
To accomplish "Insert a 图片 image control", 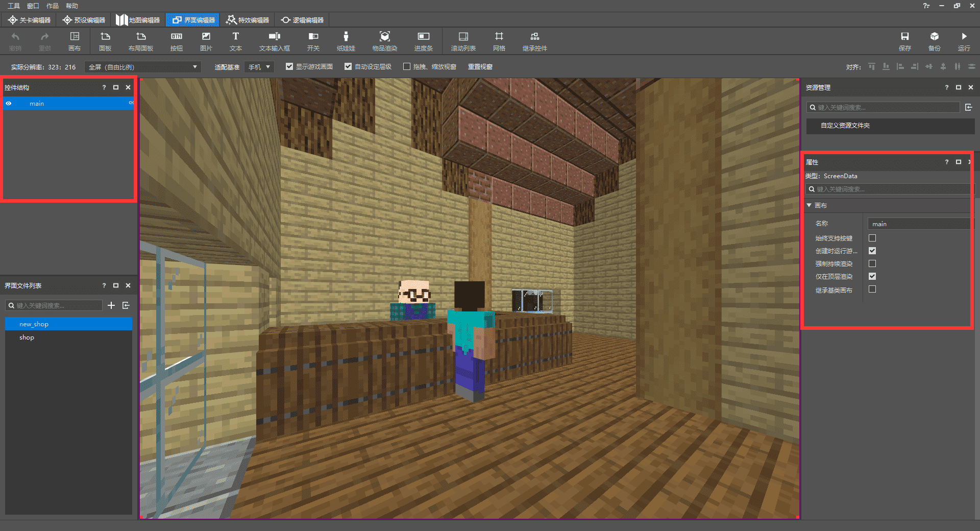I will point(206,41).
